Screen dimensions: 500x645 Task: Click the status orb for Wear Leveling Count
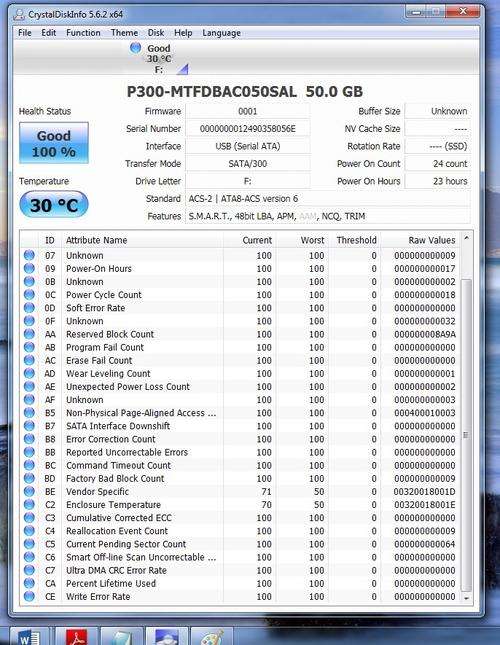tap(29, 374)
